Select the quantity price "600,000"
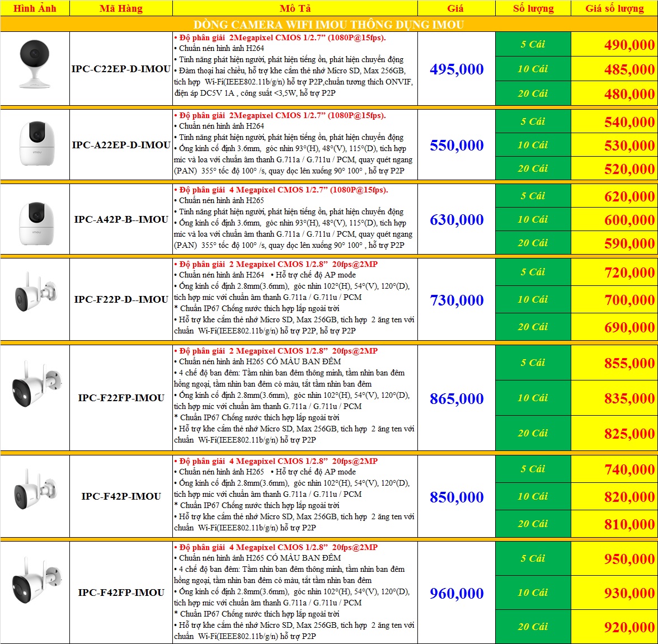Screen dimensions: 658x644 click(629, 220)
